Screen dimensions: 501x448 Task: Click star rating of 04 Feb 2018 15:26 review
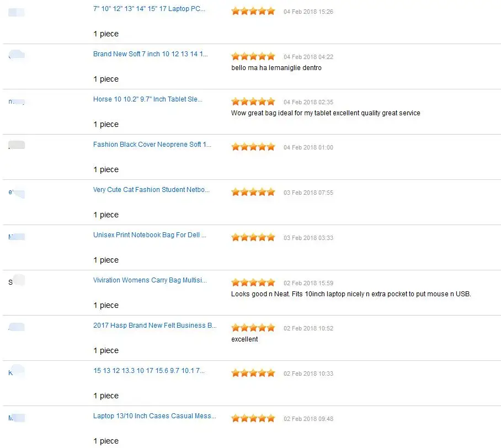pyautogui.click(x=253, y=12)
